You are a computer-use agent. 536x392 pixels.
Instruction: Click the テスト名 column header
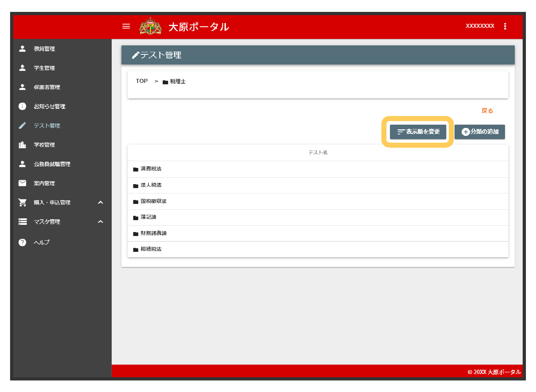coord(318,152)
